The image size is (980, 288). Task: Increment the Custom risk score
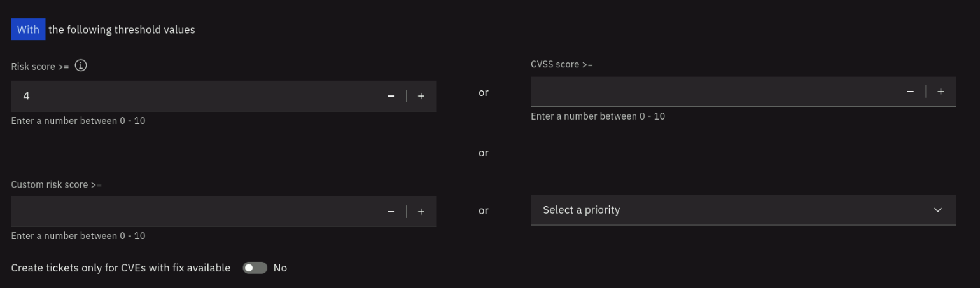tap(421, 212)
